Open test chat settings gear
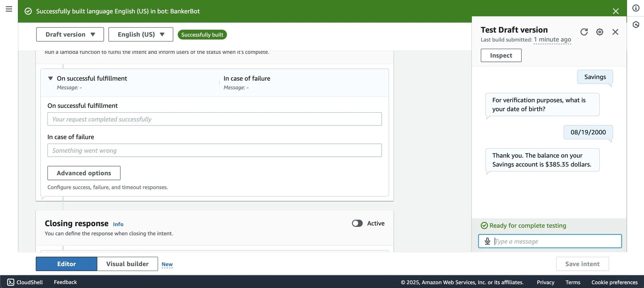The image size is (644, 288). (600, 32)
